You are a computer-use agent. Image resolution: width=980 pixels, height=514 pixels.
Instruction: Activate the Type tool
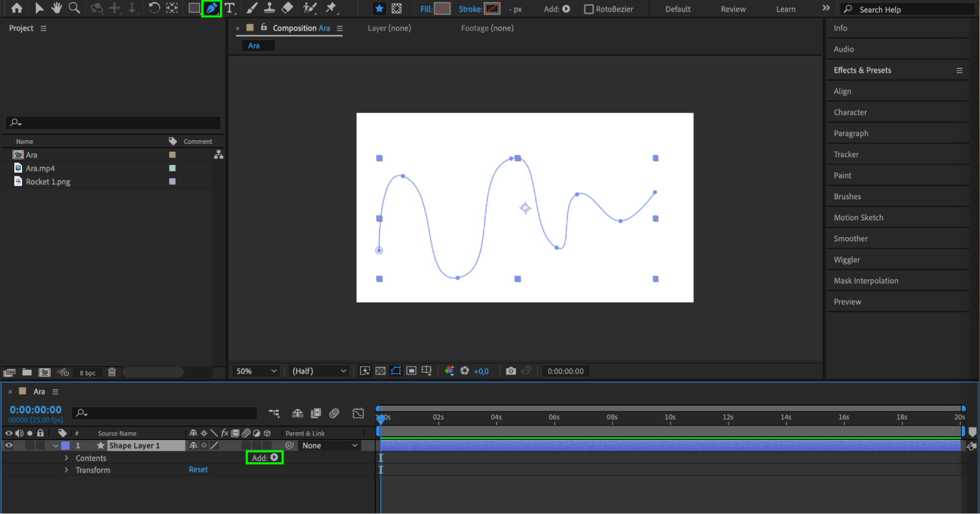(229, 8)
